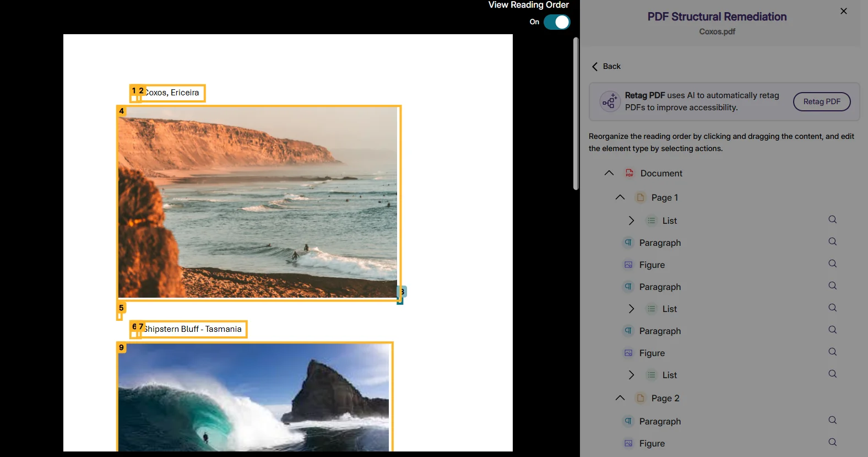Click magnifier icon for first Figure
868x457 pixels.
[832, 264]
